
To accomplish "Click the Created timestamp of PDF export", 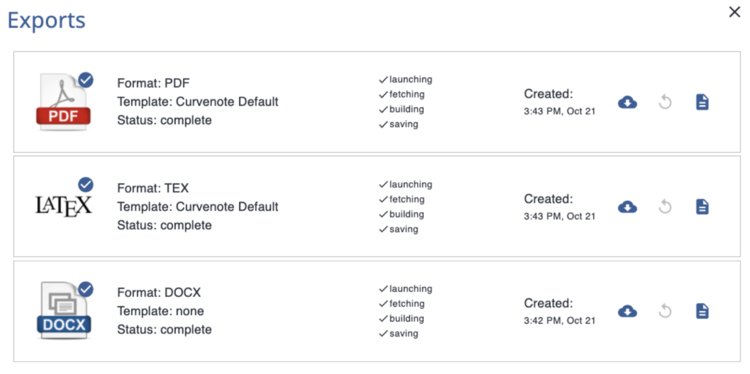I will [x=560, y=102].
